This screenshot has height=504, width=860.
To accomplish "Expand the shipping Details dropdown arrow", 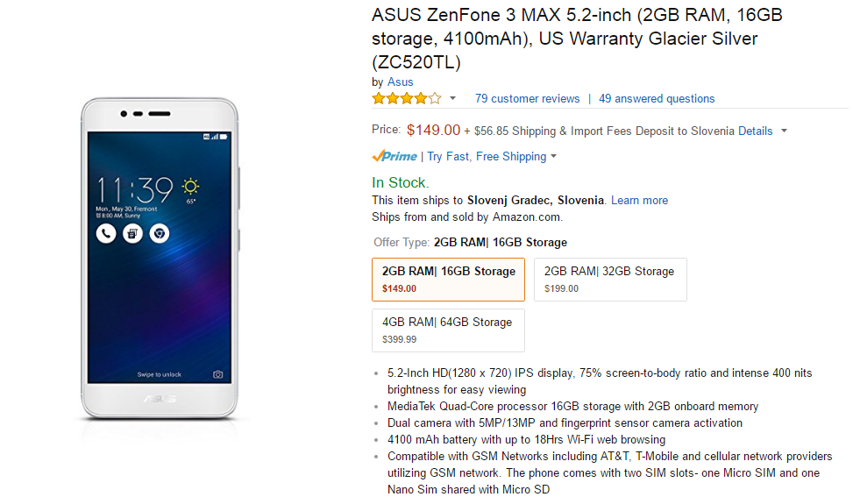I will [x=784, y=131].
